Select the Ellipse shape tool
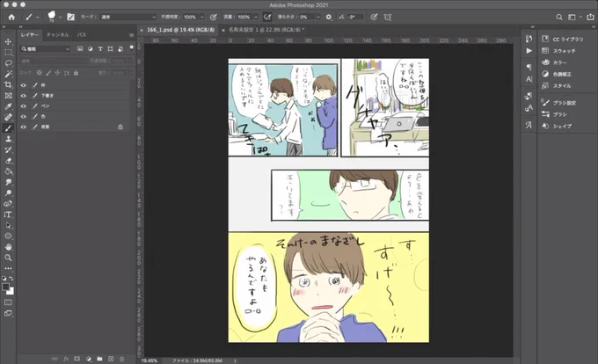598x364 pixels. click(8, 236)
